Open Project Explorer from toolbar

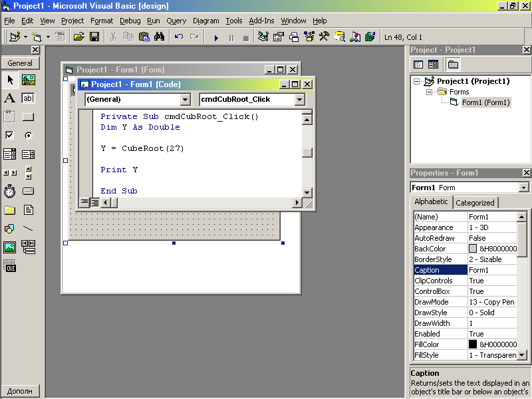click(x=263, y=37)
